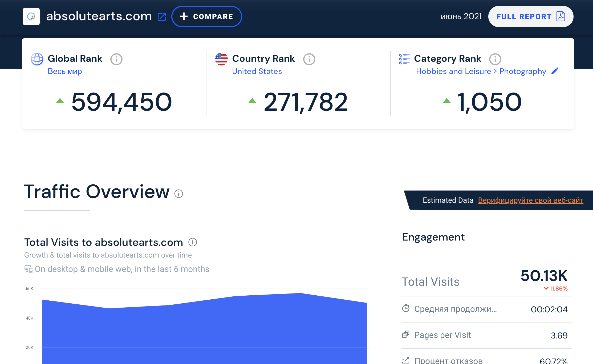Download the Full Report PDF

click(x=531, y=16)
